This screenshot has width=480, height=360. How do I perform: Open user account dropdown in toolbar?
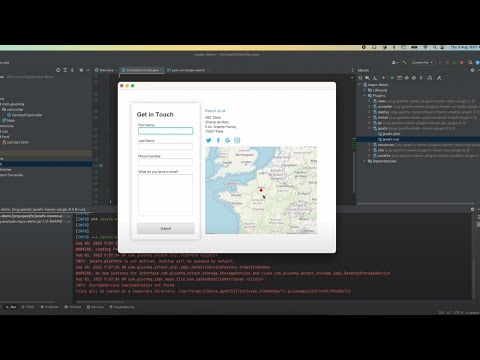395,62
